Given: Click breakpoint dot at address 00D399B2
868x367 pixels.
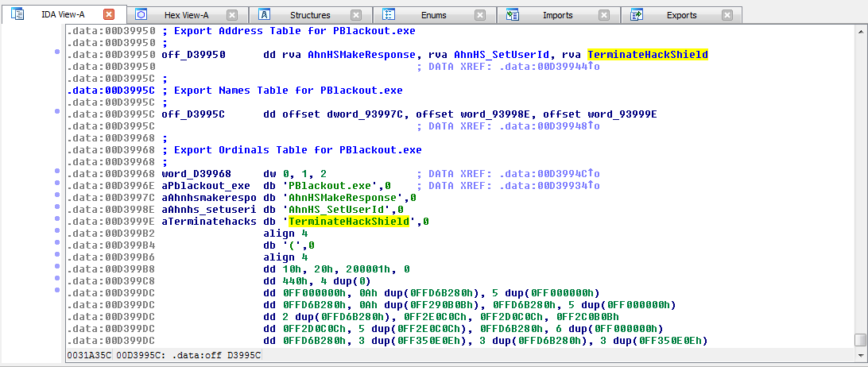Looking at the screenshot, I should [57, 230].
